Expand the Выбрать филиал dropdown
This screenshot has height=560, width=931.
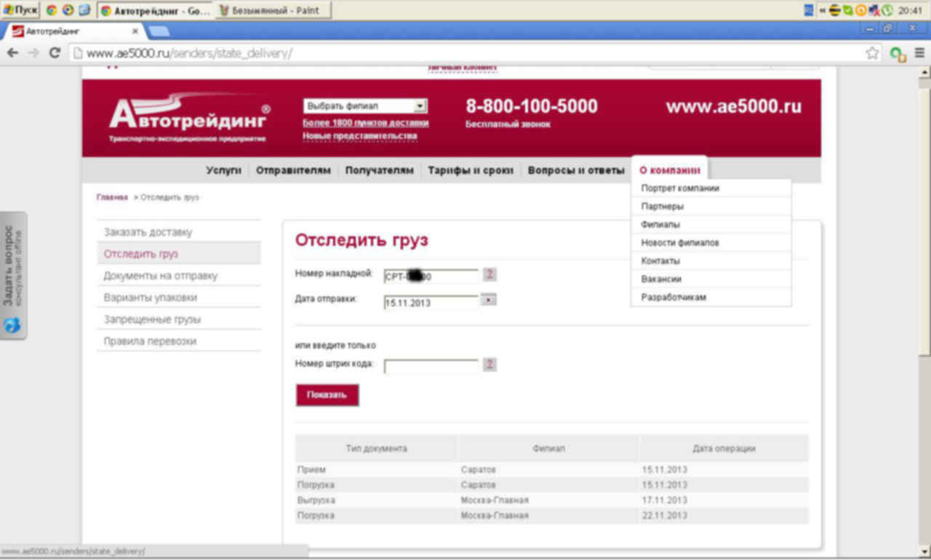click(x=420, y=106)
